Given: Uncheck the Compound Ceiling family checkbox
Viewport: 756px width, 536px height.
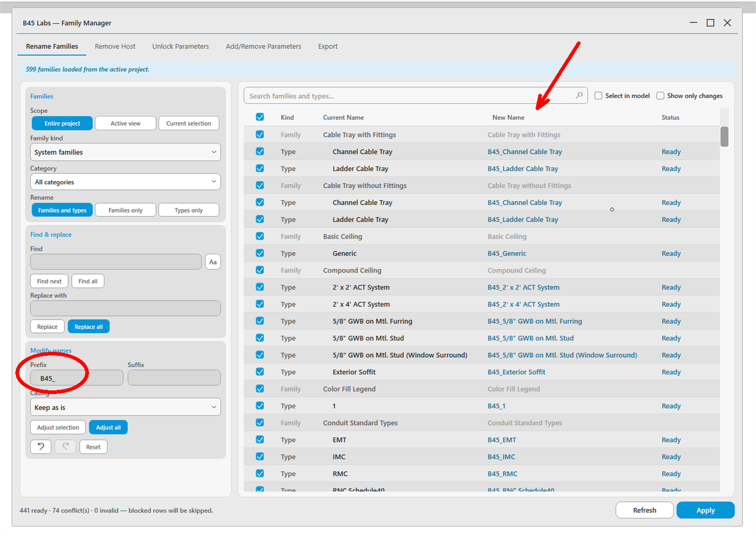Looking at the screenshot, I should (x=260, y=270).
